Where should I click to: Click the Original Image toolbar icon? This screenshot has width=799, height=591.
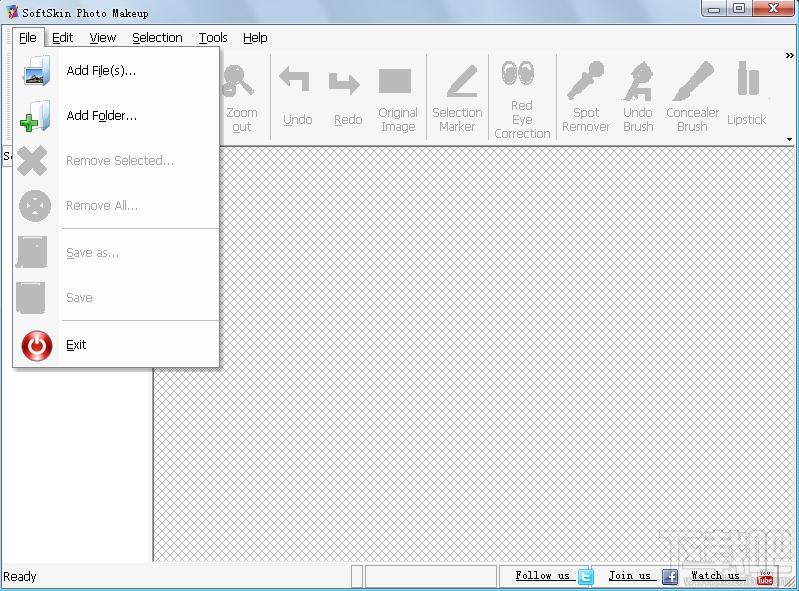(395, 81)
